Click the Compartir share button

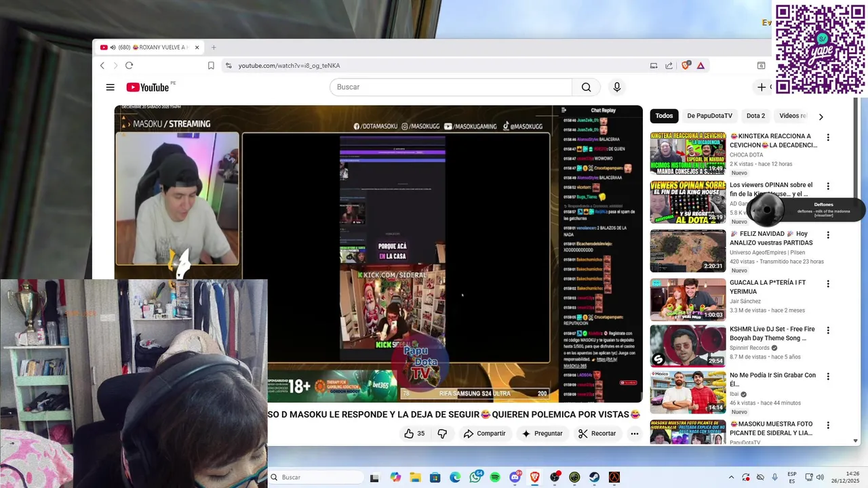(484, 434)
